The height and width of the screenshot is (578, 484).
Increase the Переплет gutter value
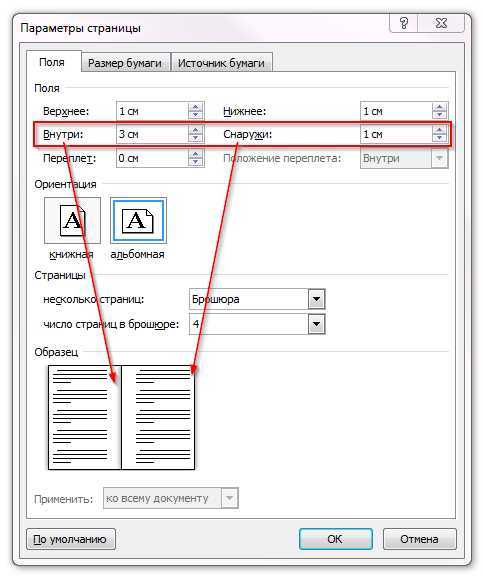(195, 154)
